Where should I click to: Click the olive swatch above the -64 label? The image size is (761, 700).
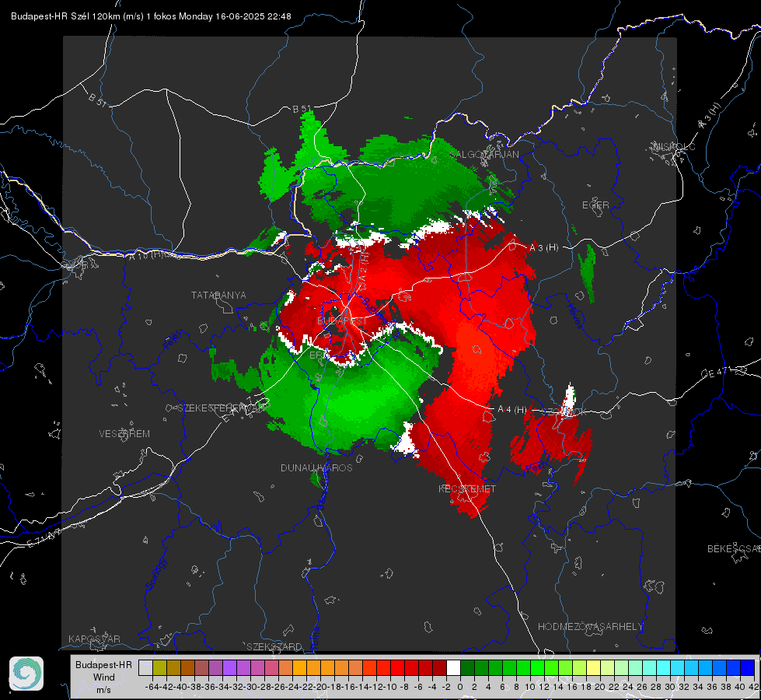[159, 667]
